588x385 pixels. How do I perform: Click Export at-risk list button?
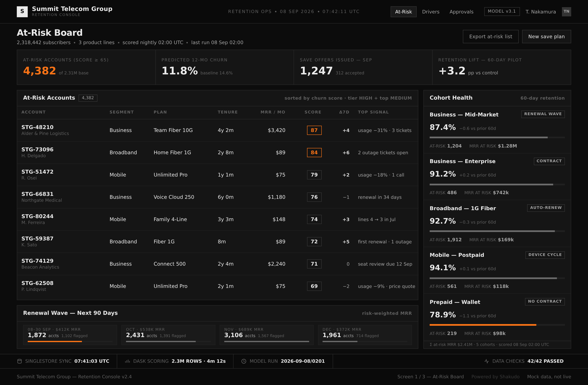pos(490,37)
